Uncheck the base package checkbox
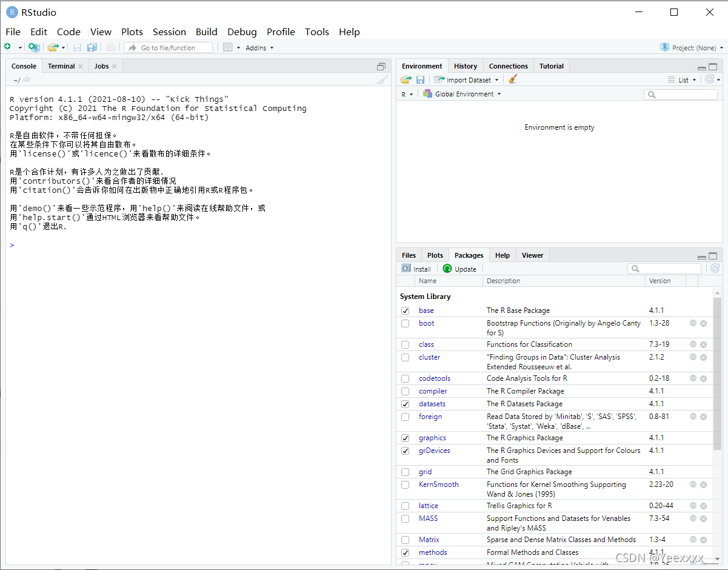Image resolution: width=728 pixels, height=570 pixels. (x=406, y=310)
